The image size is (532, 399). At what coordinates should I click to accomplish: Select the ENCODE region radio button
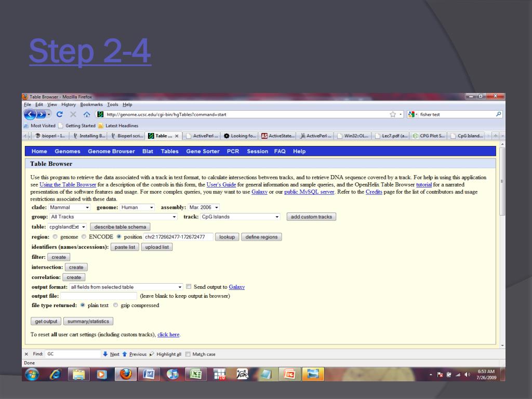click(x=84, y=237)
